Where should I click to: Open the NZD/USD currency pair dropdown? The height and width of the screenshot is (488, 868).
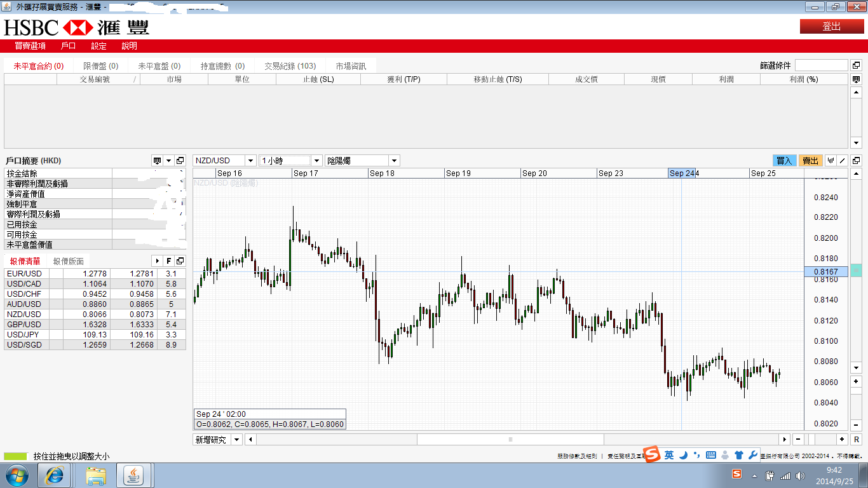click(250, 161)
